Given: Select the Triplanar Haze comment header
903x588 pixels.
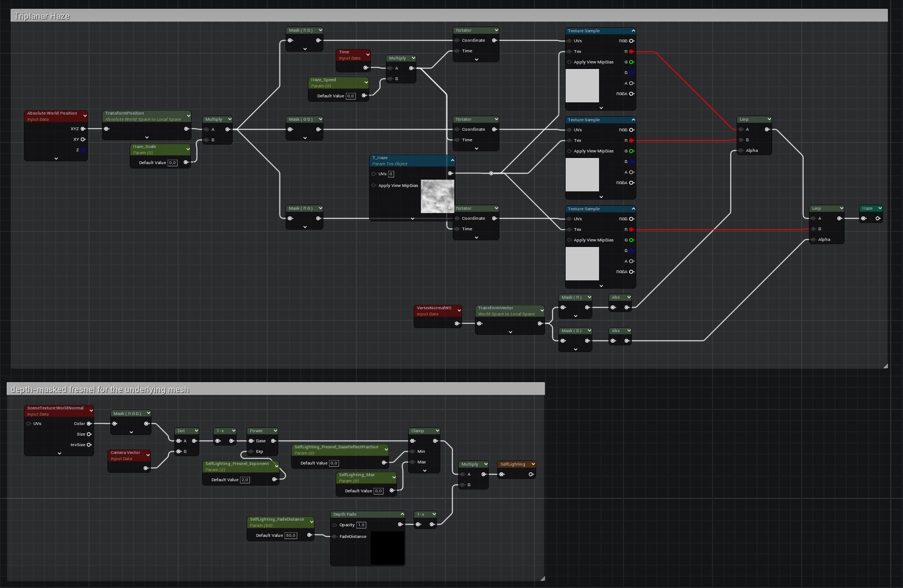Looking at the screenshot, I should pyautogui.click(x=41, y=17).
